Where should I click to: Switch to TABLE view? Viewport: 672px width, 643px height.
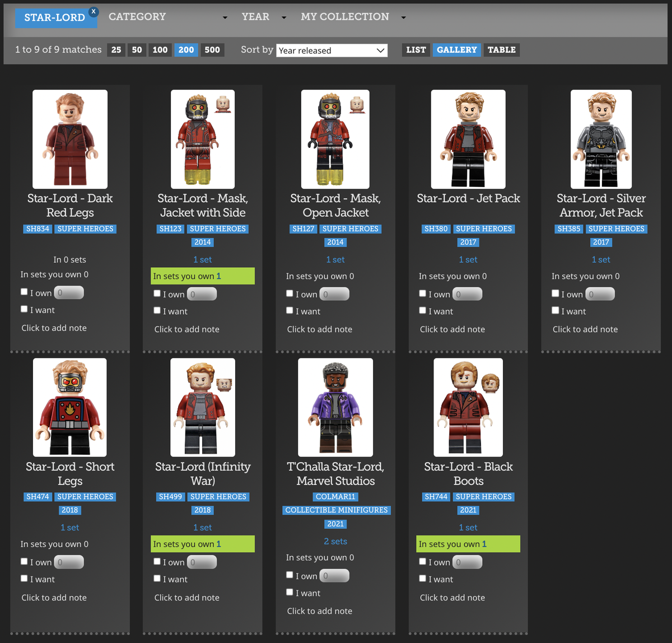(502, 50)
